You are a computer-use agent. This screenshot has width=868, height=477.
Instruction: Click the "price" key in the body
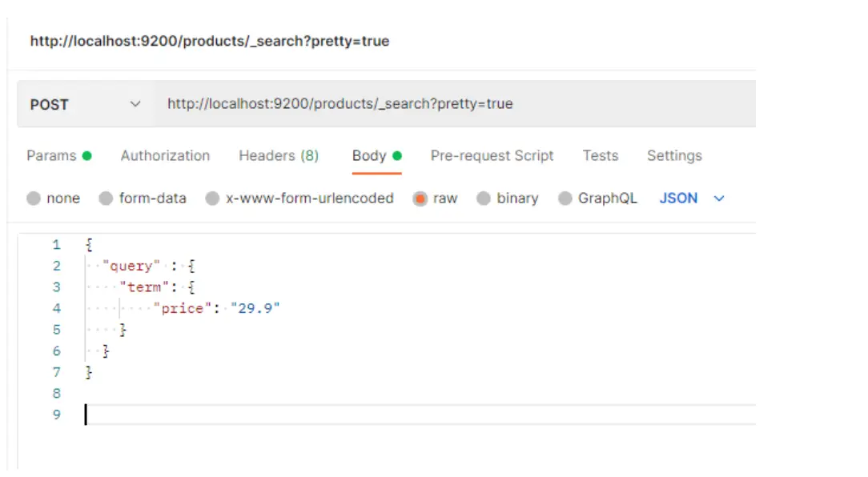click(183, 308)
